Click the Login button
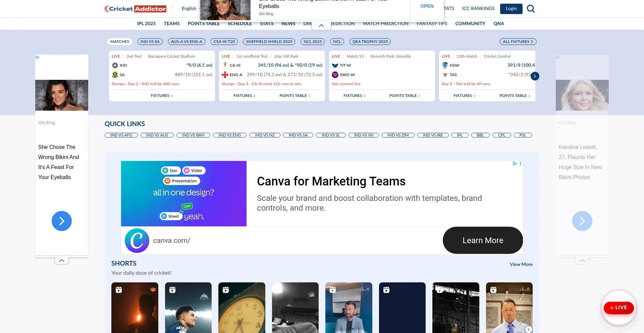This screenshot has height=333, width=644. pyautogui.click(x=511, y=9)
